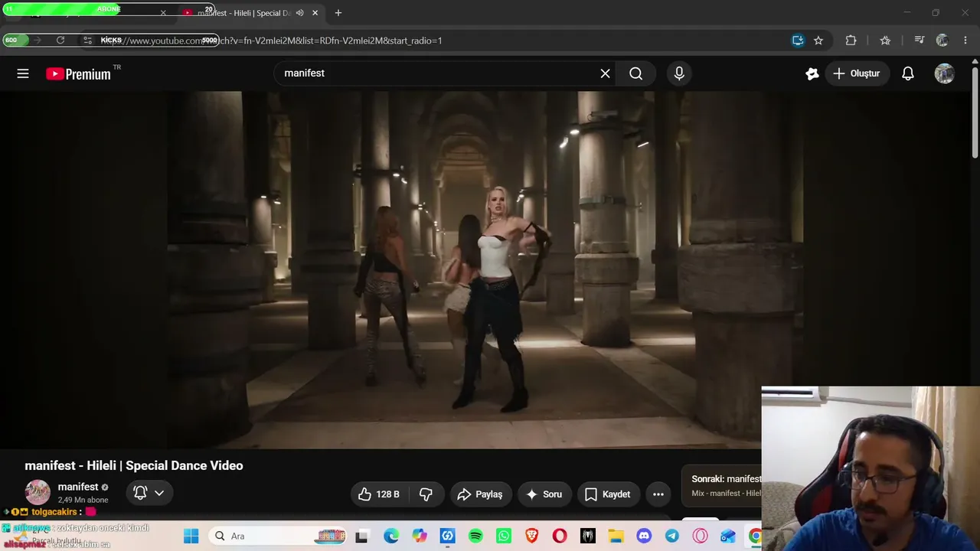Expand the subscription notification bell dropdown

pyautogui.click(x=149, y=493)
